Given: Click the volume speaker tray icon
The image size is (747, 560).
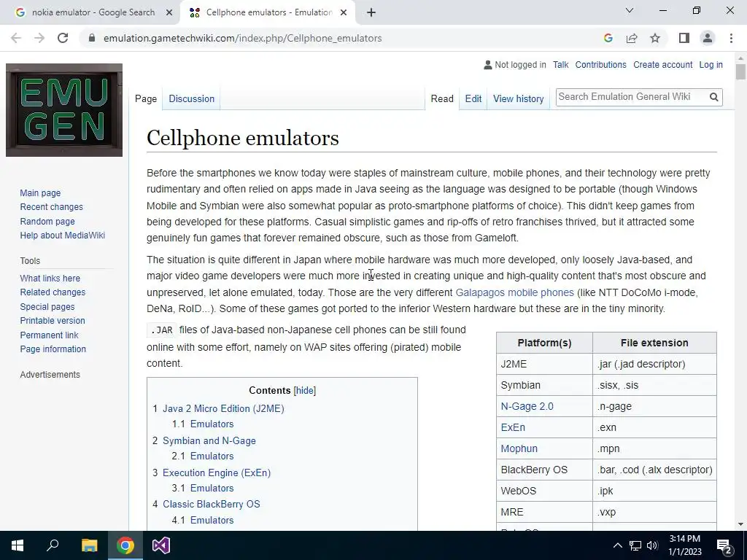Looking at the screenshot, I should click(652, 545).
